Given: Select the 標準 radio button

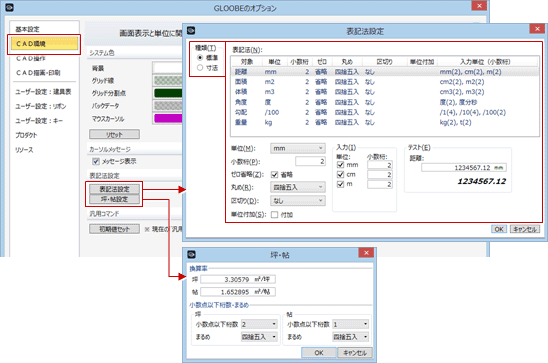Looking at the screenshot, I should [200, 57].
